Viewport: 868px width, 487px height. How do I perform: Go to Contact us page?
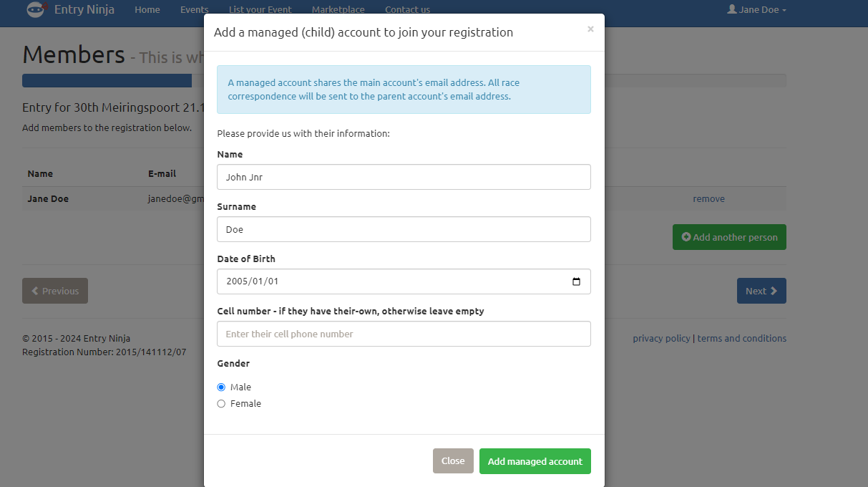pyautogui.click(x=407, y=10)
